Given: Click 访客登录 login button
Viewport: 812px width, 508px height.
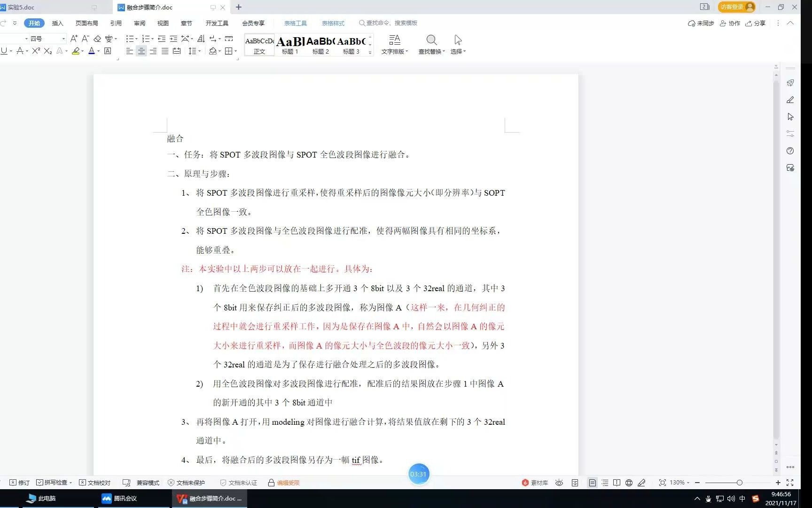Looking at the screenshot, I should tap(736, 7).
